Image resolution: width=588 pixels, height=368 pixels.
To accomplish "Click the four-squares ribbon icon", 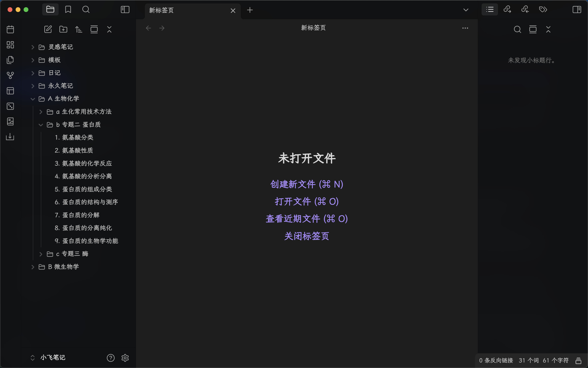I will [10, 45].
